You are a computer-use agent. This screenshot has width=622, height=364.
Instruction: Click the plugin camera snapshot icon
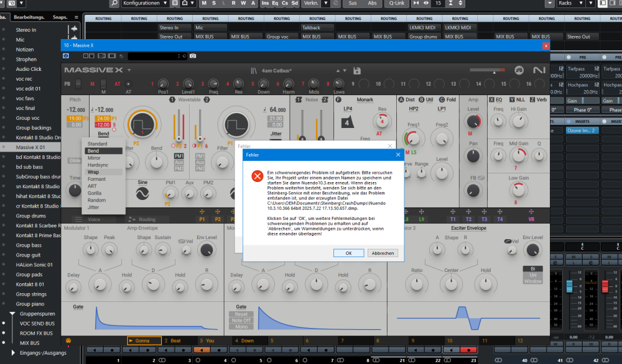pyautogui.click(x=193, y=56)
